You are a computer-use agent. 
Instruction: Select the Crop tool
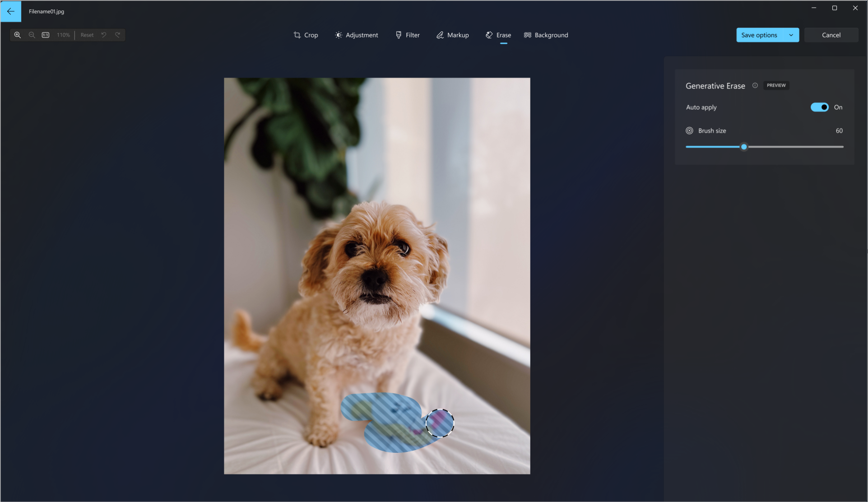pyautogui.click(x=305, y=35)
